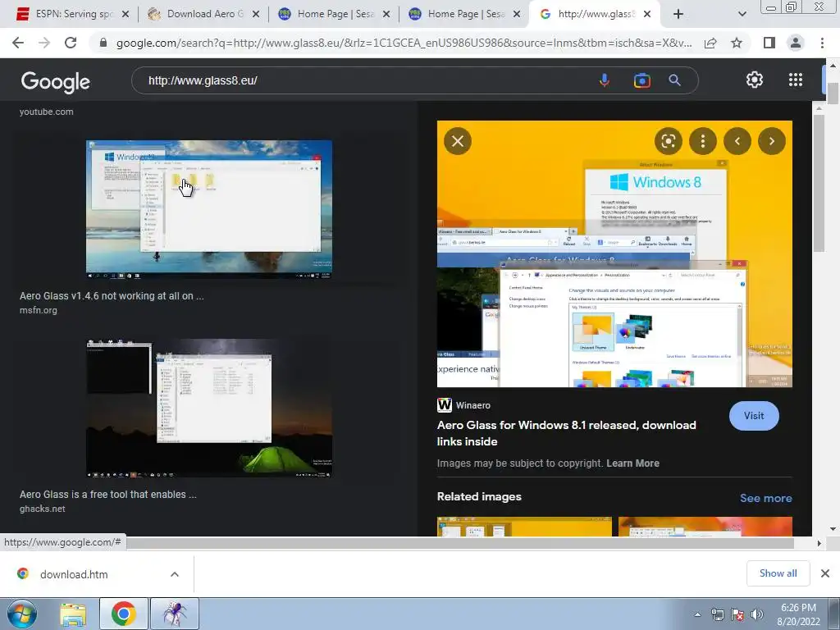Image resolution: width=840 pixels, height=630 pixels.
Task: Open the downloaded download.htm file
Action: coord(74,574)
